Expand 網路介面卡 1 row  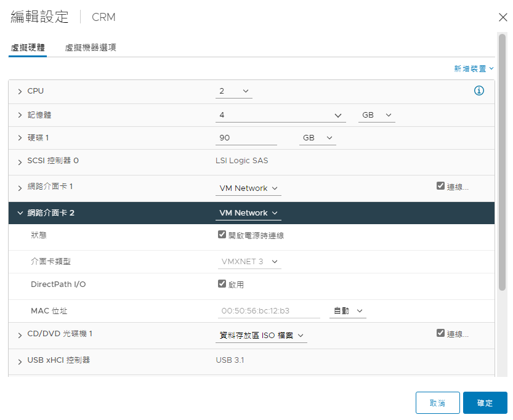point(20,188)
